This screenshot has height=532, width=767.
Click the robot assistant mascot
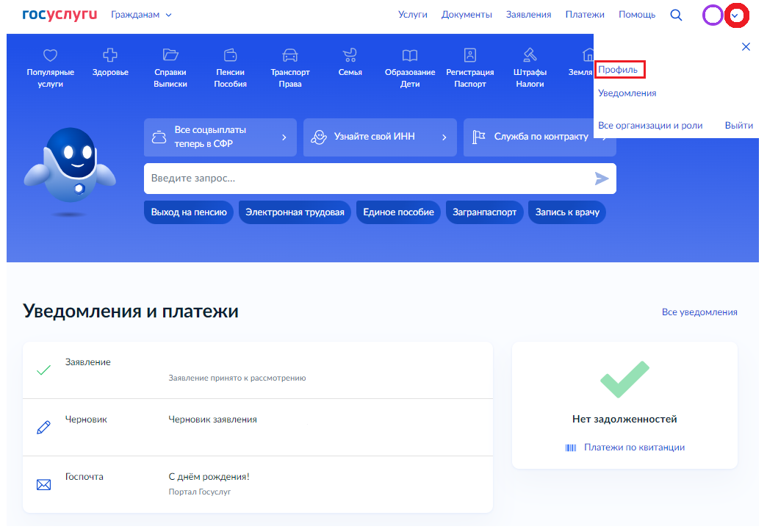tap(70, 166)
